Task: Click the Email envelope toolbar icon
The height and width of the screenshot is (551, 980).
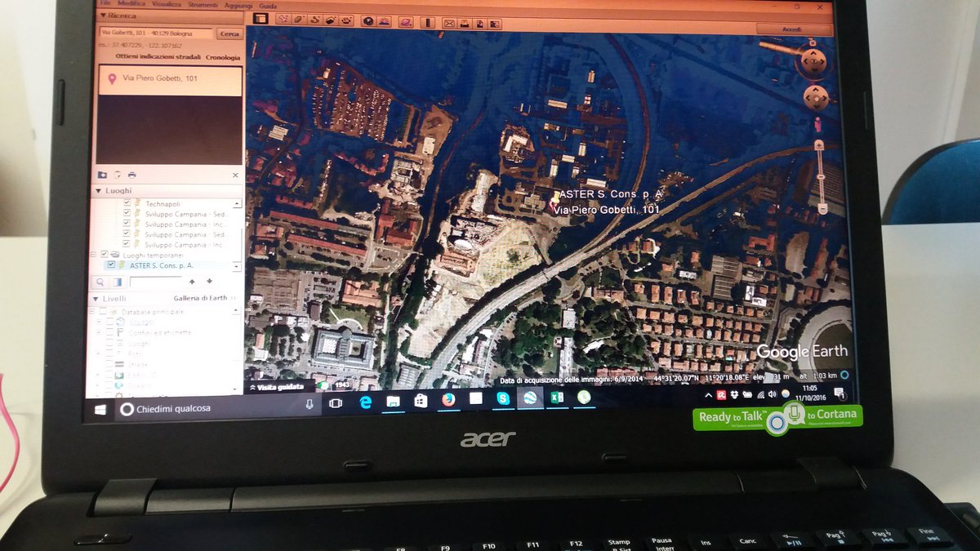Action: [449, 23]
